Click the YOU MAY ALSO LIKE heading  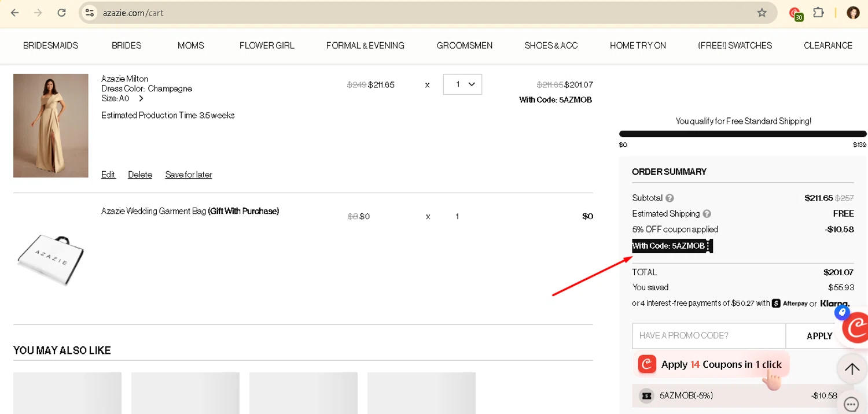62,350
